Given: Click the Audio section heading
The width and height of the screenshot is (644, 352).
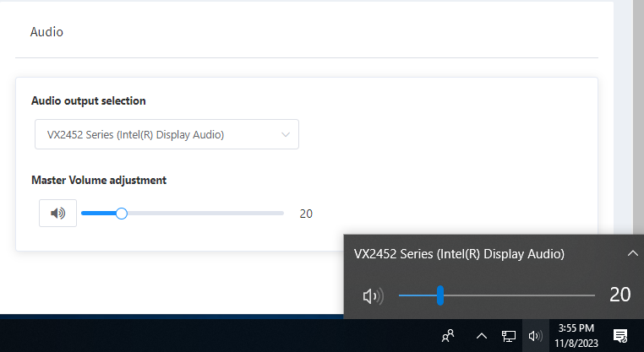Looking at the screenshot, I should click(x=46, y=32).
